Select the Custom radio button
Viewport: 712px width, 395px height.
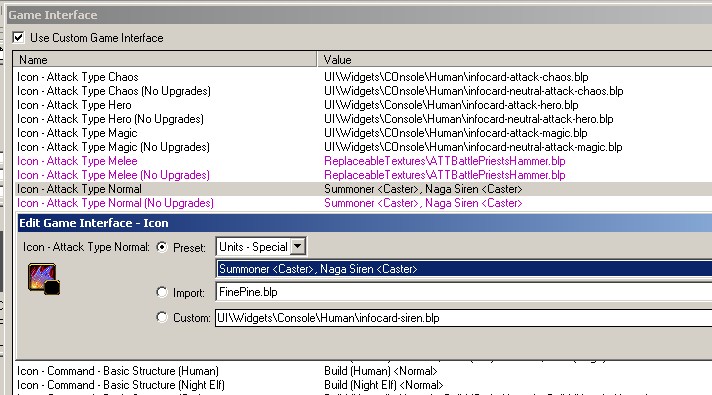click(x=162, y=317)
